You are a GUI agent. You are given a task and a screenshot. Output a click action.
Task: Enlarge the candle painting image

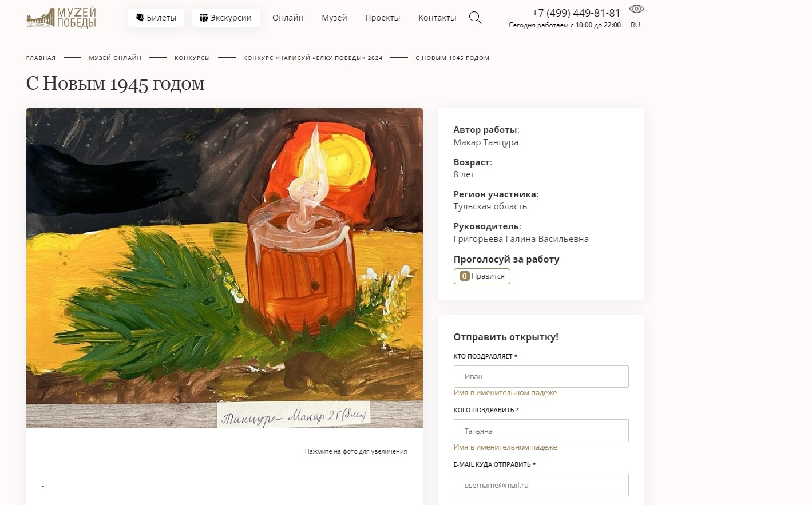(224, 268)
